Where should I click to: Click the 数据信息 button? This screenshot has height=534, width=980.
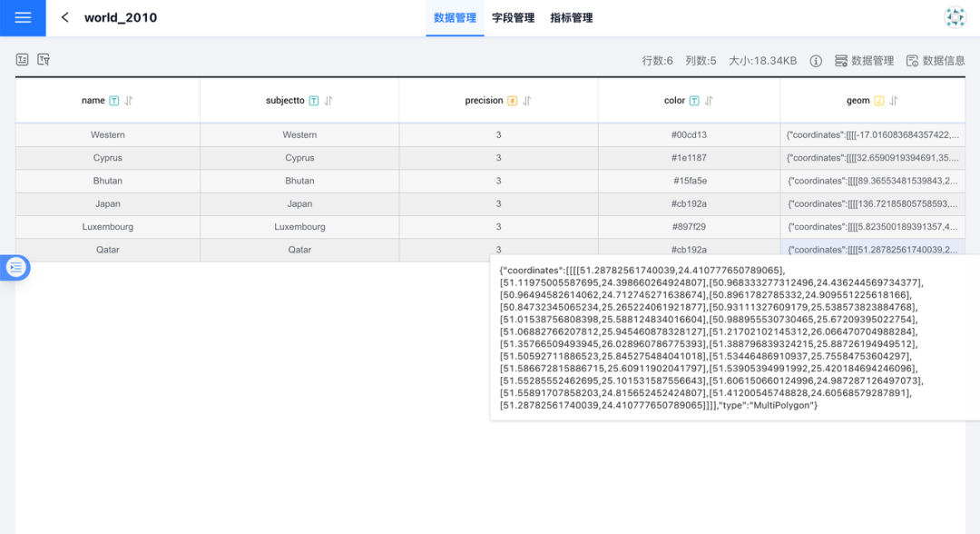[936, 61]
